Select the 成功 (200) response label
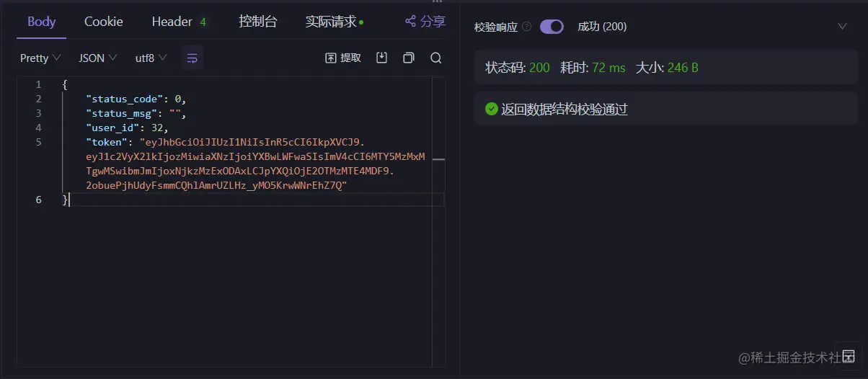Screen dimensions: 868x379 [602, 27]
